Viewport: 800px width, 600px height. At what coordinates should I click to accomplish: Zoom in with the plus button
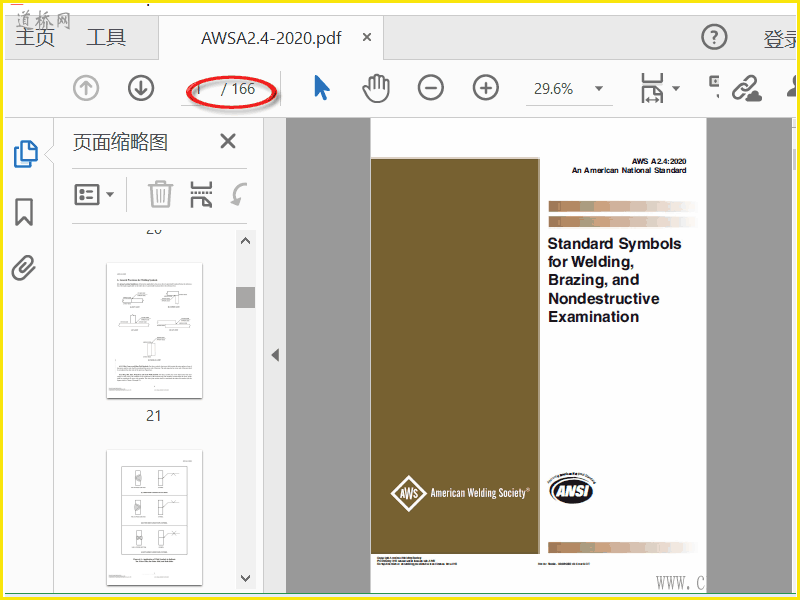pos(486,88)
